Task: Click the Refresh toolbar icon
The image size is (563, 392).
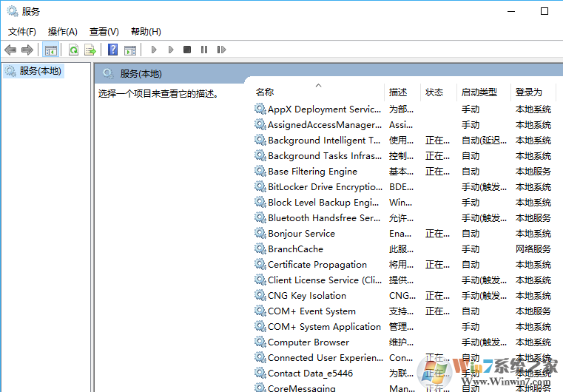Action: pyautogui.click(x=73, y=50)
